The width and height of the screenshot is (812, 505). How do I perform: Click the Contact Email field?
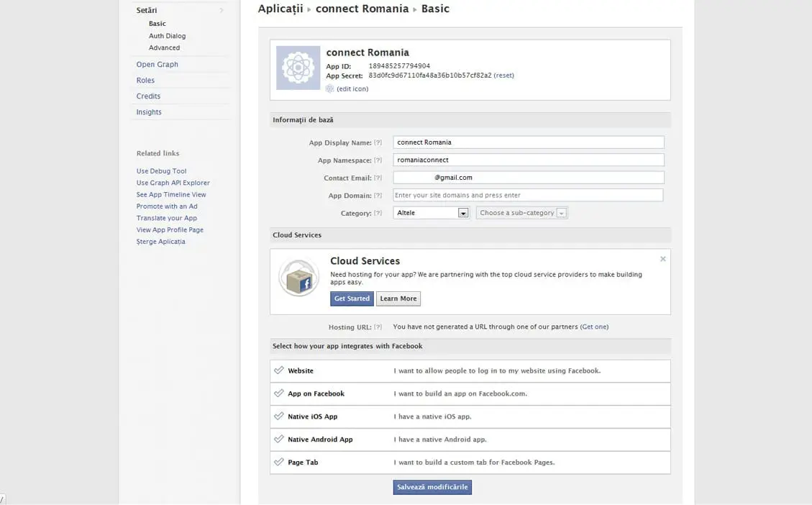[x=528, y=178]
